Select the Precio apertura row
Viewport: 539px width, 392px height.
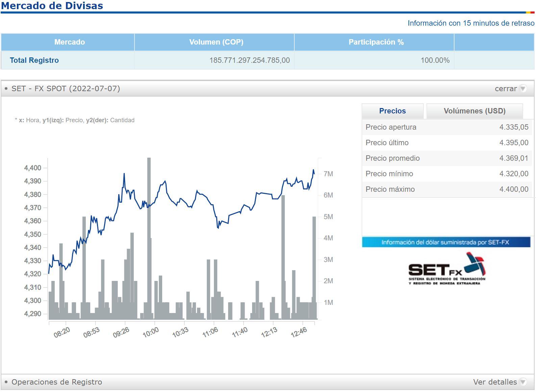point(446,127)
